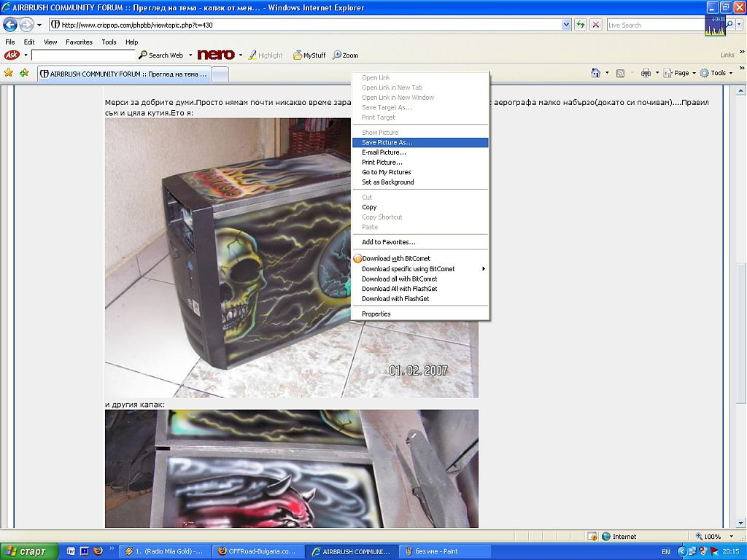Choose Download with FlashGet
Screen dimensions: 747x560
tap(420, 298)
